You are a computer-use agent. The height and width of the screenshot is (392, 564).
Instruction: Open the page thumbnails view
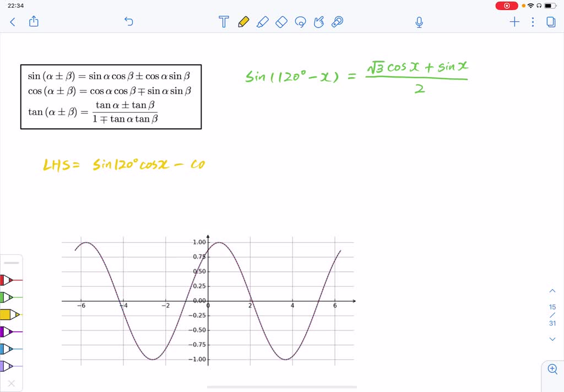pos(551,22)
